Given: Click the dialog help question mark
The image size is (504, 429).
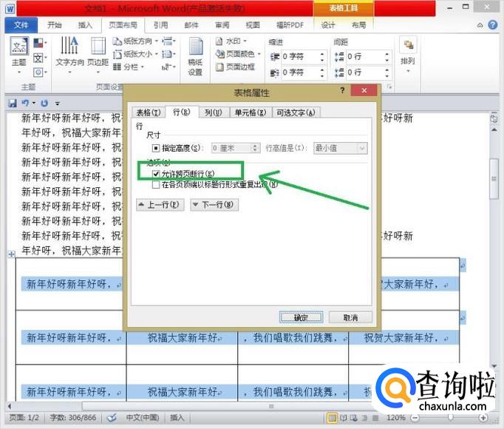Looking at the screenshot, I should pyautogui.click(x=342, y=90).
